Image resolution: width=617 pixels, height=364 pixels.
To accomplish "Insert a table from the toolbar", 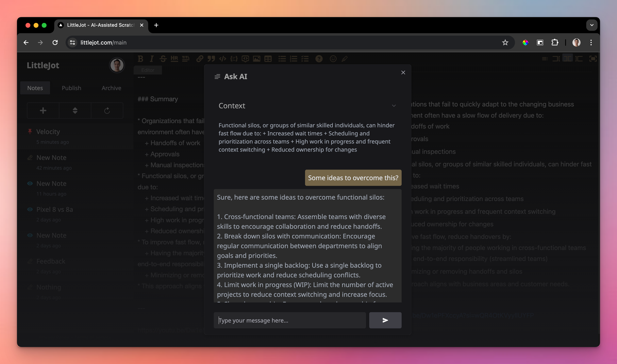I will (268, 59).
